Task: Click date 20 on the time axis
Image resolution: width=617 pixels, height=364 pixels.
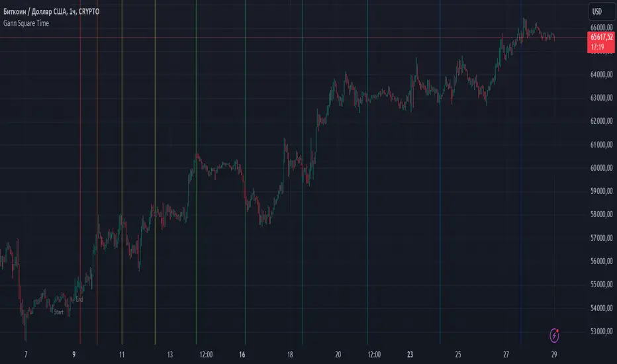Action: click(338, 354)
